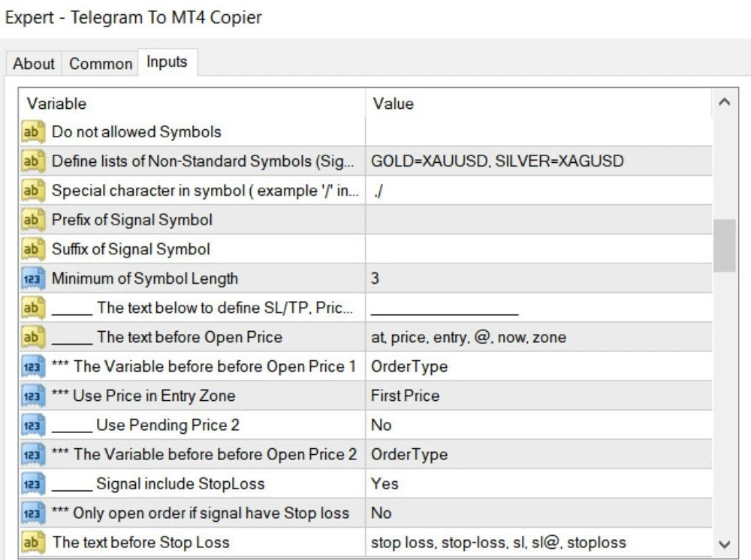Click the vertical scrollbar thumb
This screenshot has height=560, width=751.
click(725, 245)
